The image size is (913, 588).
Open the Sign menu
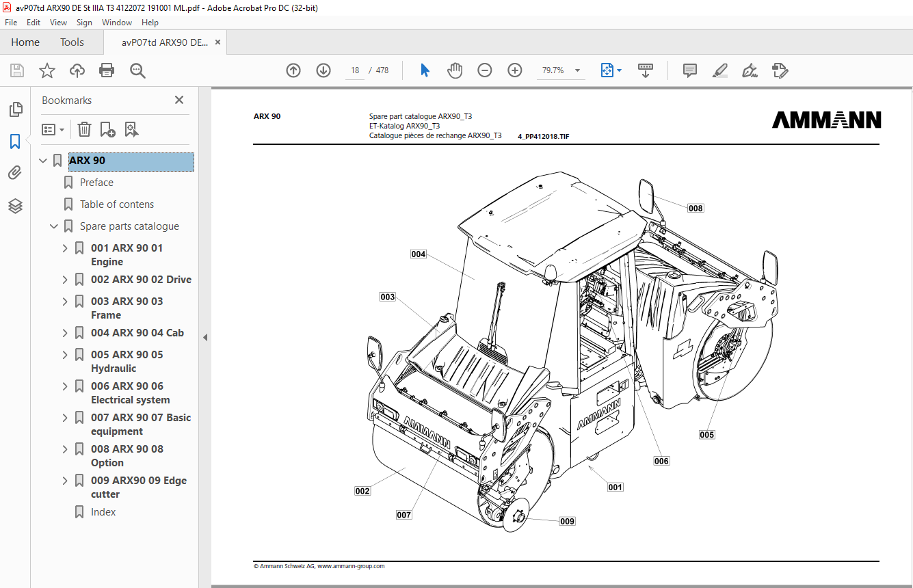[84, 23]
